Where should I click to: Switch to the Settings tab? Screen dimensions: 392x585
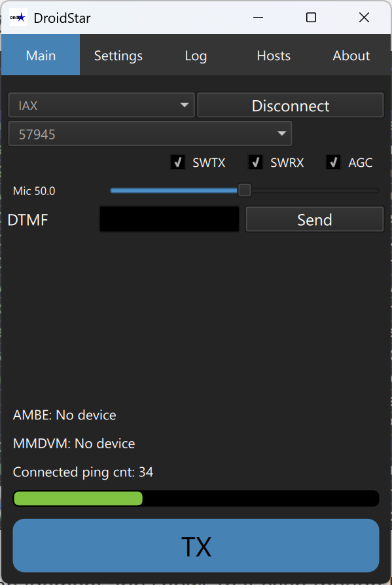[118, 56]
